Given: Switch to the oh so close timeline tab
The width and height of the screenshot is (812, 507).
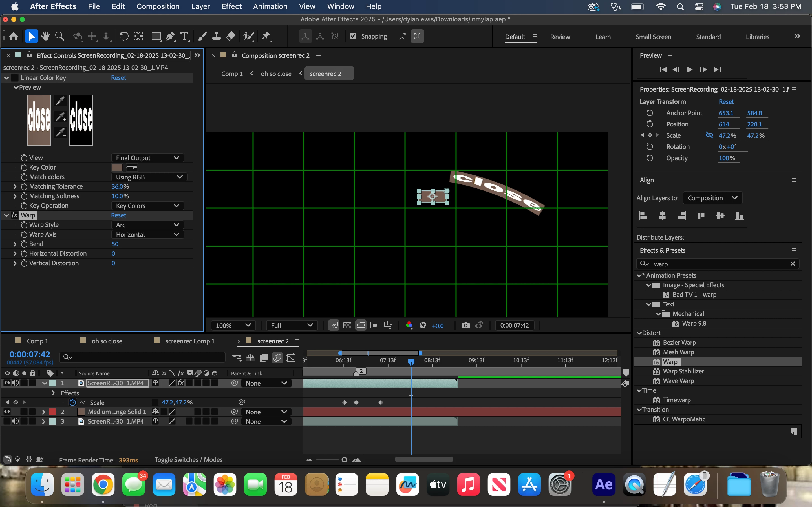Looking at the screenshot, I should [x=107, y=341].
